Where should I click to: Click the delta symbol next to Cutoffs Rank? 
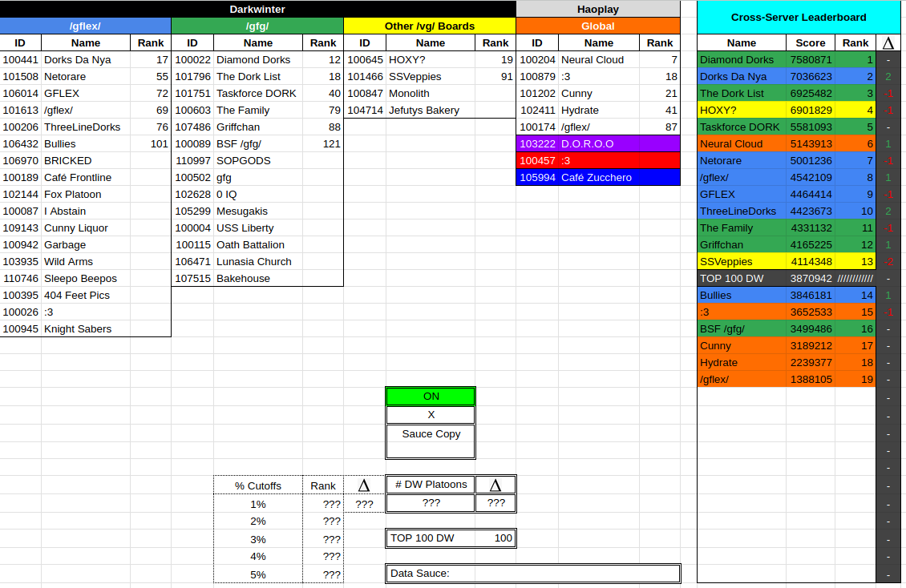tap(364, 486)
